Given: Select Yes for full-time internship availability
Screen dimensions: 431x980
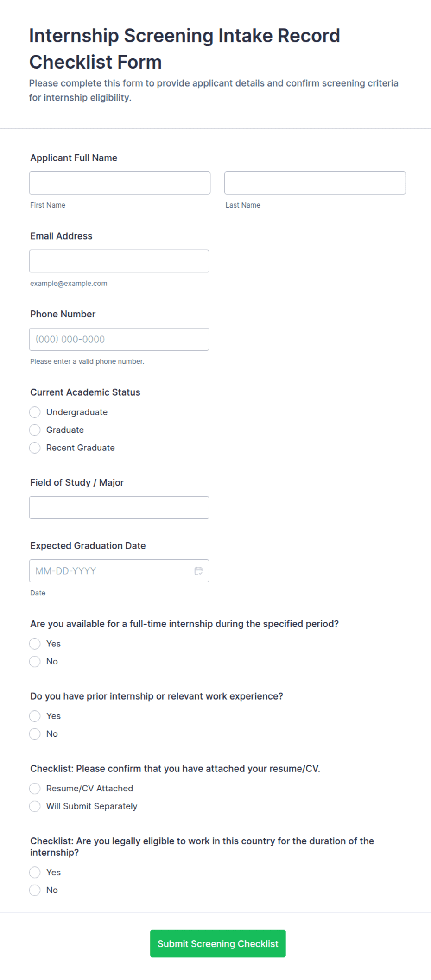Looking at the screenshot, I should point(35,644).
